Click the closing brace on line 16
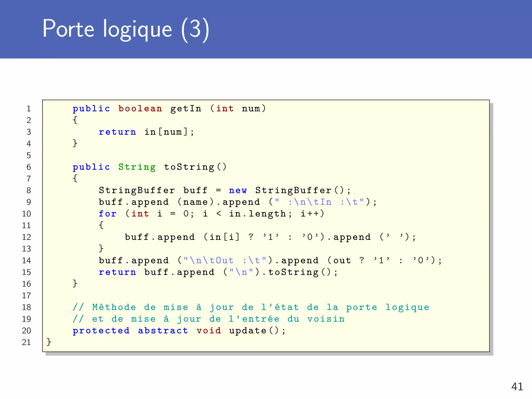Viewport: 532px width, 399px height. coord(75,283)
